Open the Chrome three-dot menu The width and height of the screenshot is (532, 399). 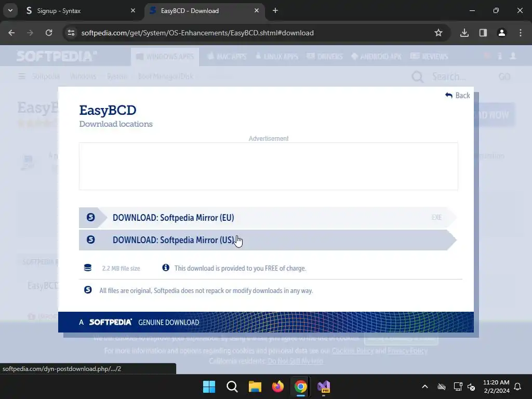pos(521,33)
